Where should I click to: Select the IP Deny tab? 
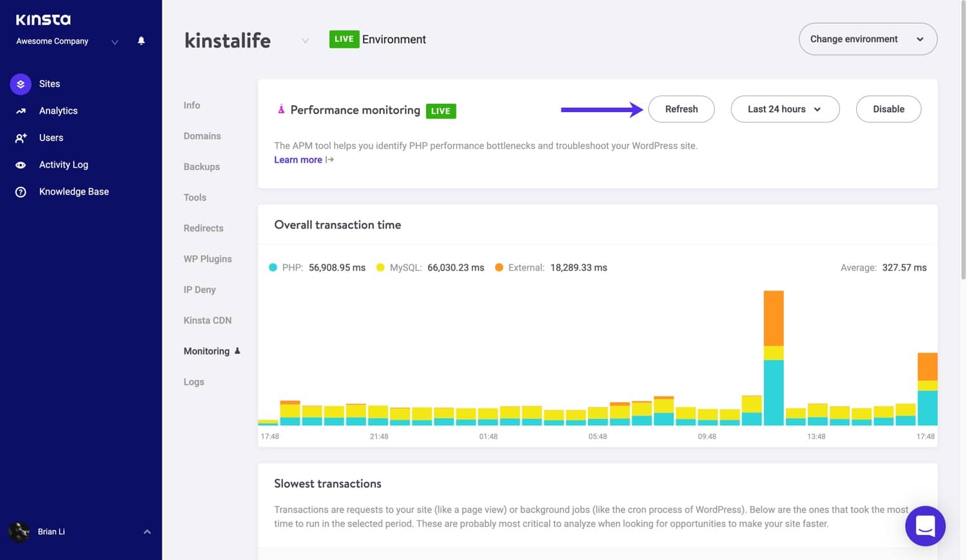coord(199,290)
